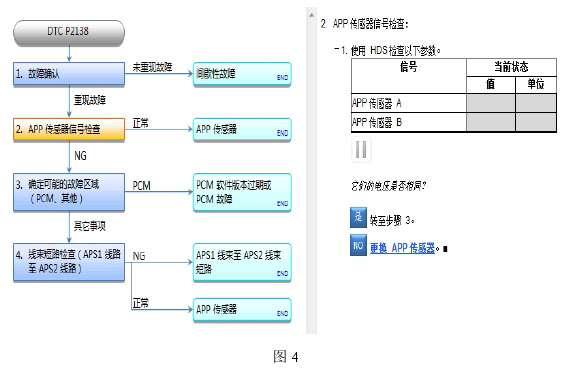The width and height of the screenshot is (566, 377).
Task: Click the pause icon below the signal table
Action: (361, 150)
